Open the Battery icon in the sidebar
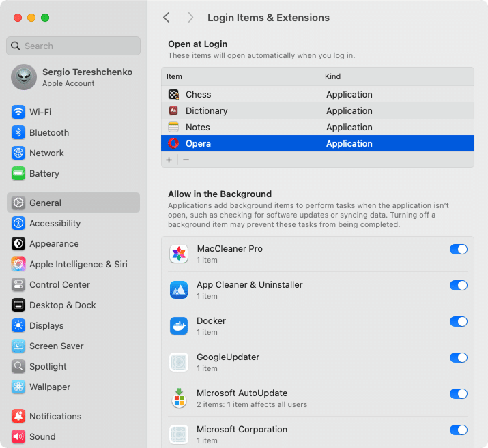The width and height of the screenshot is (488, 448). 18,173
